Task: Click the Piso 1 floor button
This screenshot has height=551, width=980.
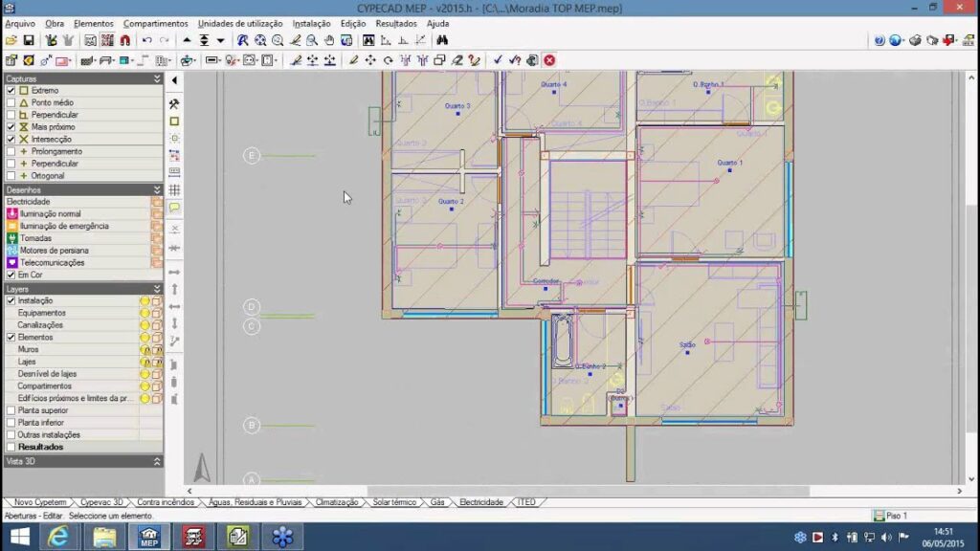Action: [890, 516]
